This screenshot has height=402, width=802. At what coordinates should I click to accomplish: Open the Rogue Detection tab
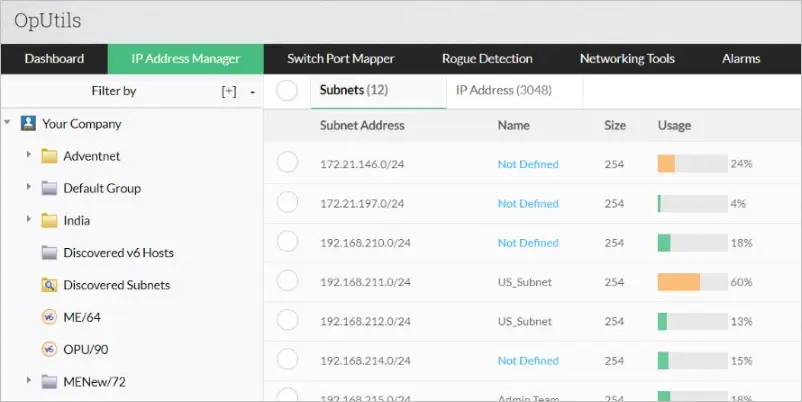click(487, 59)
